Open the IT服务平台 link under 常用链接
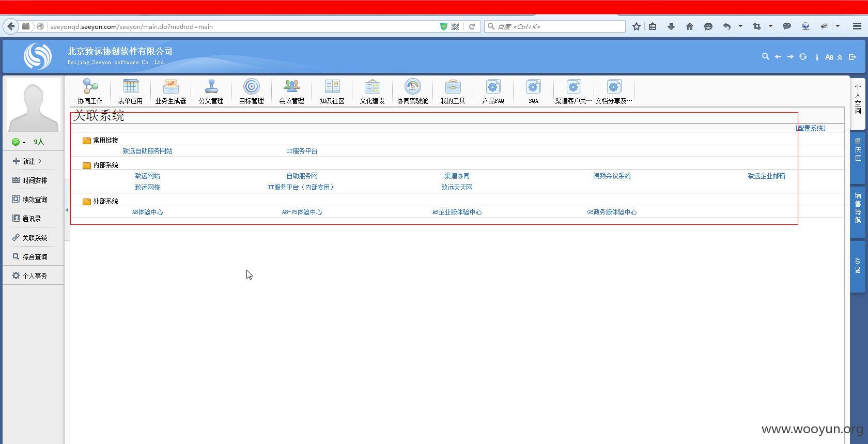The height and width of the screenshot is (444, 868). [x=302, y=151]
